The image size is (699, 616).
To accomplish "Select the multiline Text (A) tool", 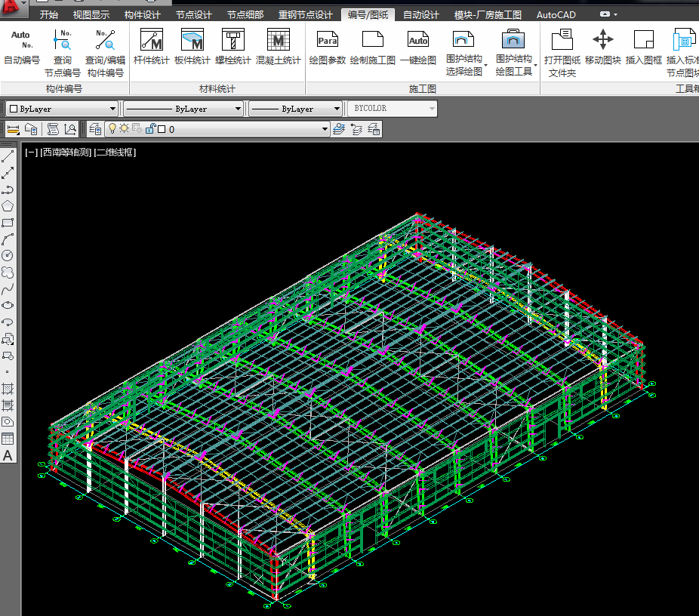I will (x=8, y=455).
